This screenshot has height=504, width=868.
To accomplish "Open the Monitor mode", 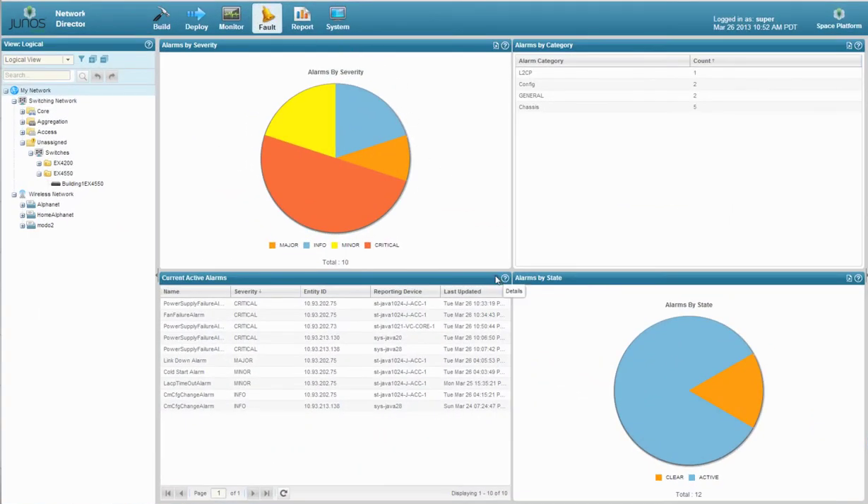I will tap(231, 18).
